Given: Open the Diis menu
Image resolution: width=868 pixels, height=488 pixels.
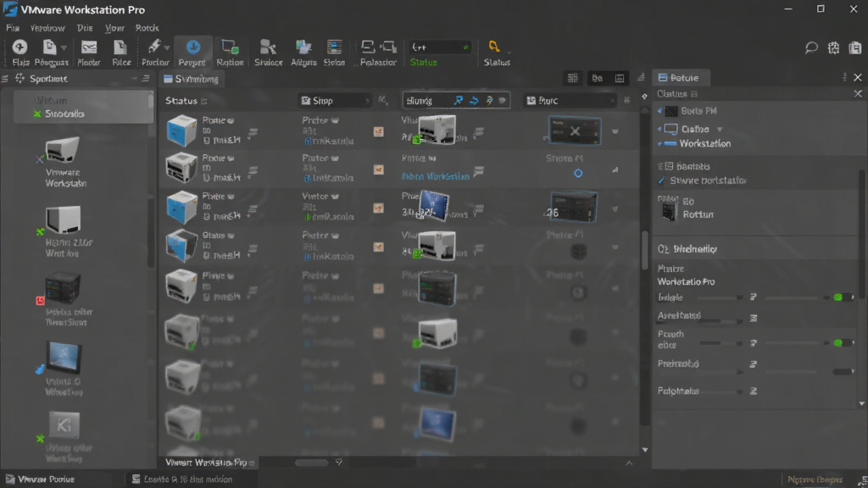Looking at the screenshot, I should pos(85,28).
